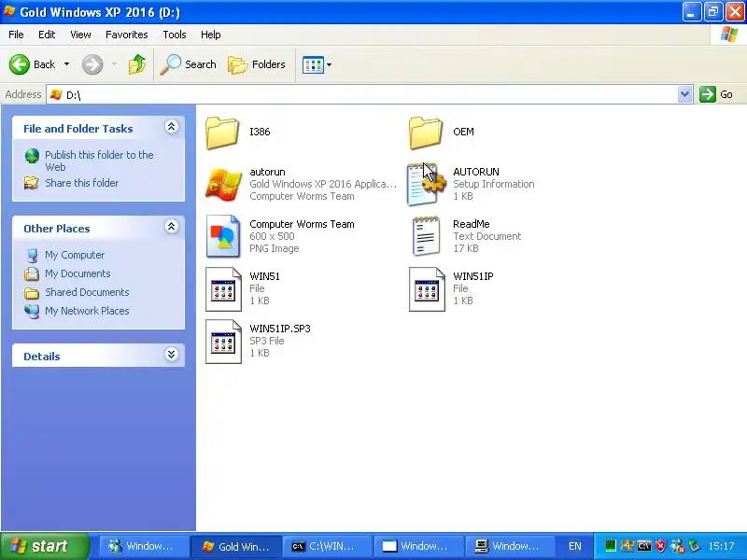
Task: Expand the address bar dropdown
Action: tap(685, 94)
